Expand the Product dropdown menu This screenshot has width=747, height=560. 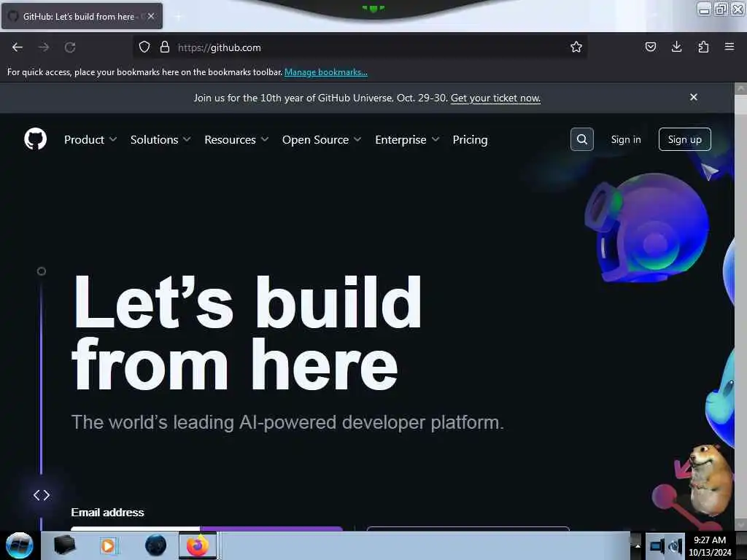(x=90, y=139)
